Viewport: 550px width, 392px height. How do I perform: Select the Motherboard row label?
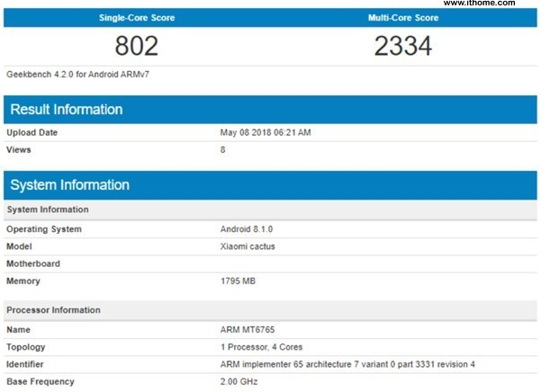(35, 264)
